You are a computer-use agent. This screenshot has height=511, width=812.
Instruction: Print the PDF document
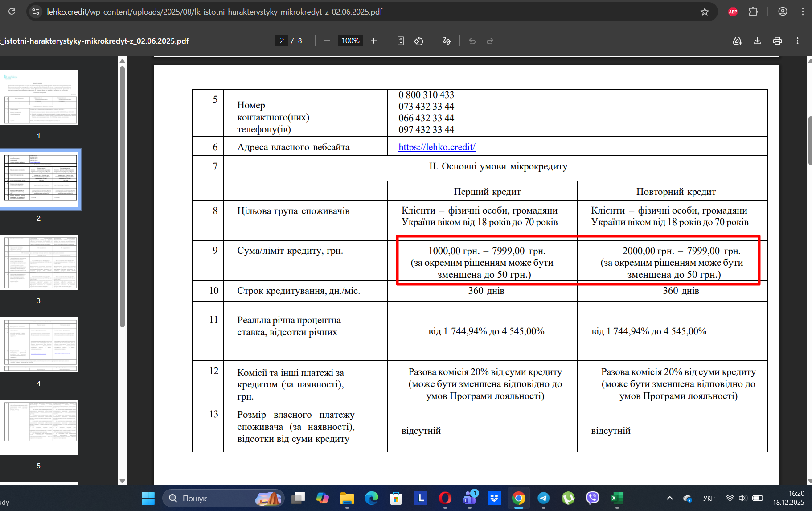pyautogui.click(x=777, y=41)
